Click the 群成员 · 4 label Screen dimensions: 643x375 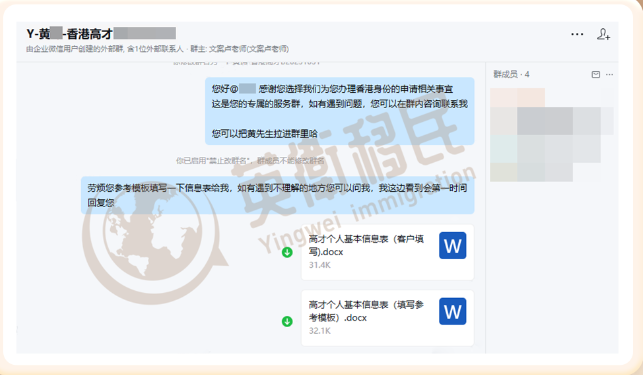pyautogui.click(x=511, y=74)
